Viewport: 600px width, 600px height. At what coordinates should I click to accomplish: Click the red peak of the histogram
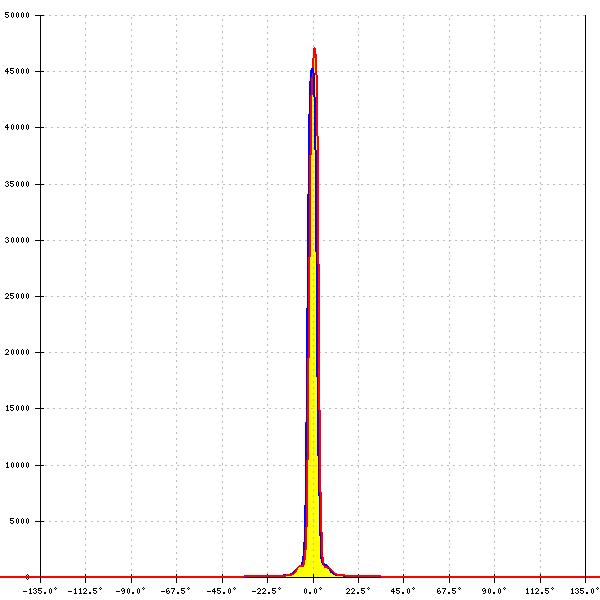[315, 50]
